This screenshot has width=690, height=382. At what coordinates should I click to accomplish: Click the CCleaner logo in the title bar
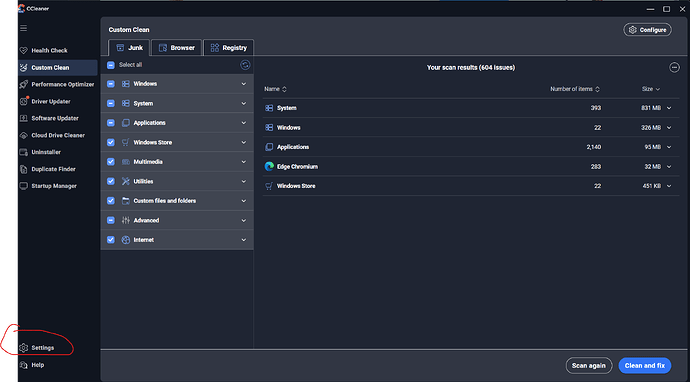[x=22, y=8]
